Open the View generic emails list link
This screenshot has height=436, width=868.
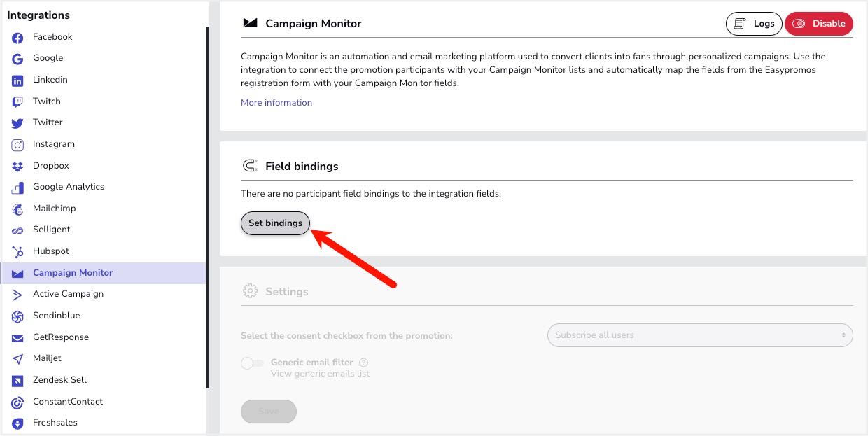click(x=320, y=374)
